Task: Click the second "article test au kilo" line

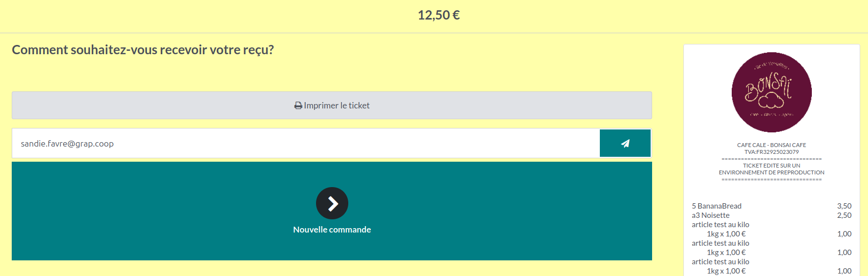Action: tap(720, 243)
